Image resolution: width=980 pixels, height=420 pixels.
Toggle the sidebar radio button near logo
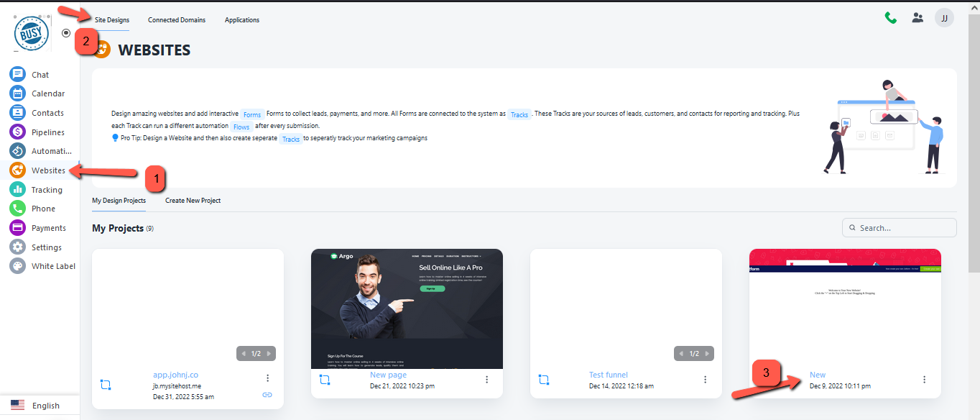[x=66, y=33]
